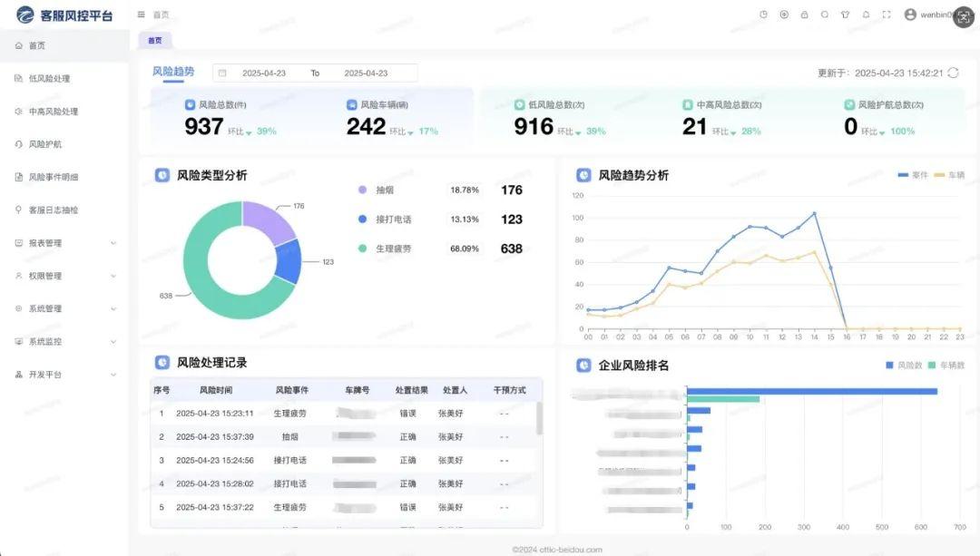Open the theme shirt icon
Viewport: 980px width, 556px height.
(x=845, y=15)
